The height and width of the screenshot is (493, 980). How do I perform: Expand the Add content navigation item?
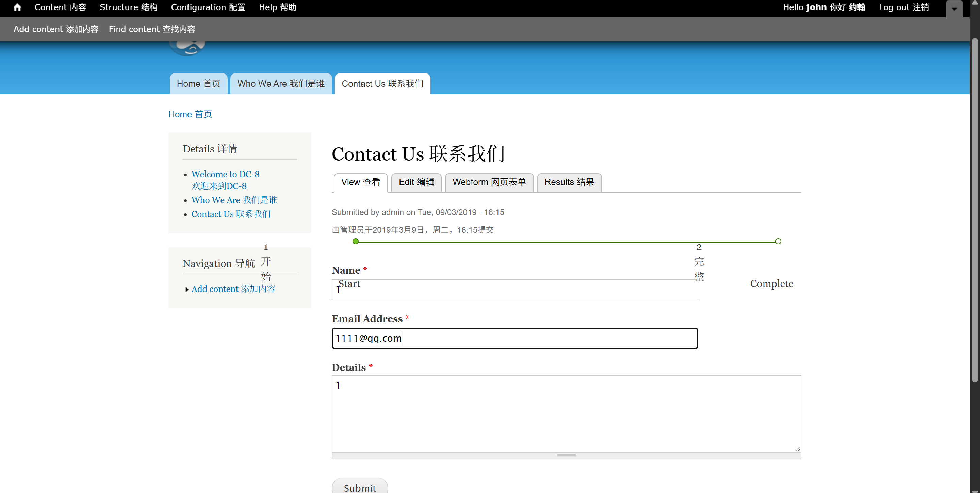187,290
